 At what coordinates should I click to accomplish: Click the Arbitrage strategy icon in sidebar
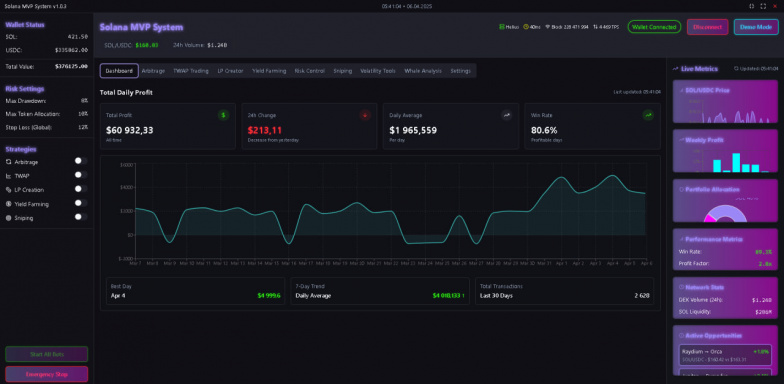8,162
